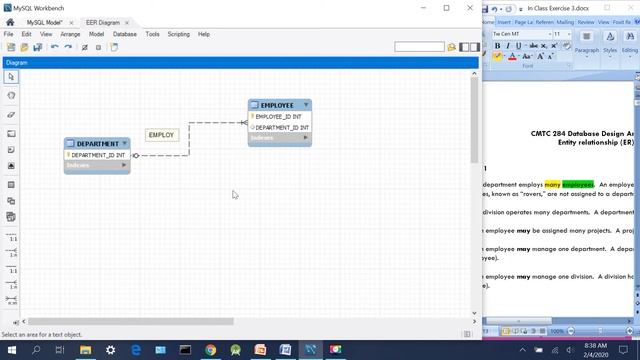
Task: Select DEPARTMENT_ID INT in EMPLOYEE table
Action: [280, 128]
